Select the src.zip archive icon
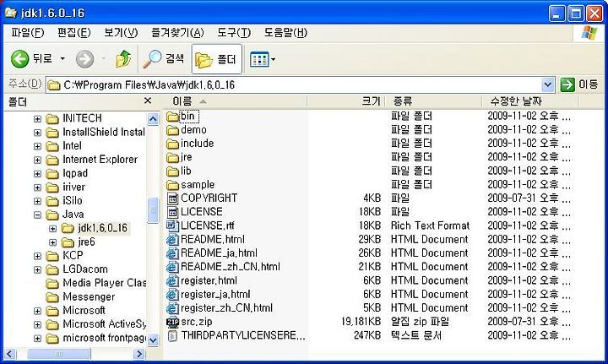 tap(172, 322)
